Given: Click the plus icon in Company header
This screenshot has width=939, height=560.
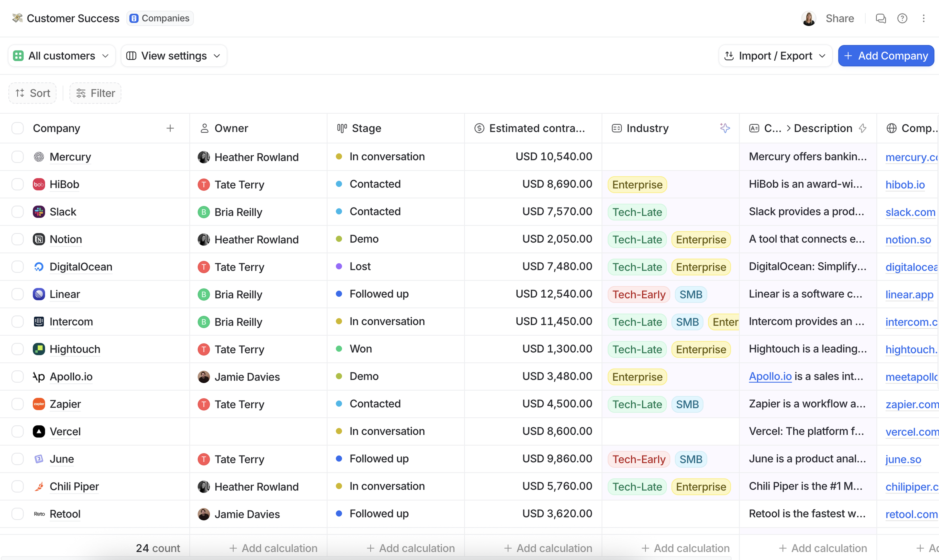Looking at the screenshot, I should tap(170, 128).
